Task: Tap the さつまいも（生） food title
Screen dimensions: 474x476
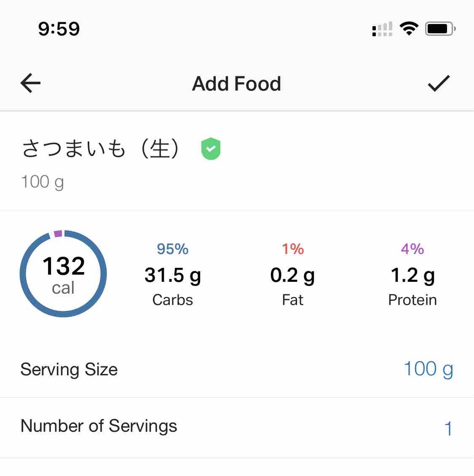Action: (x=101, y=149)
